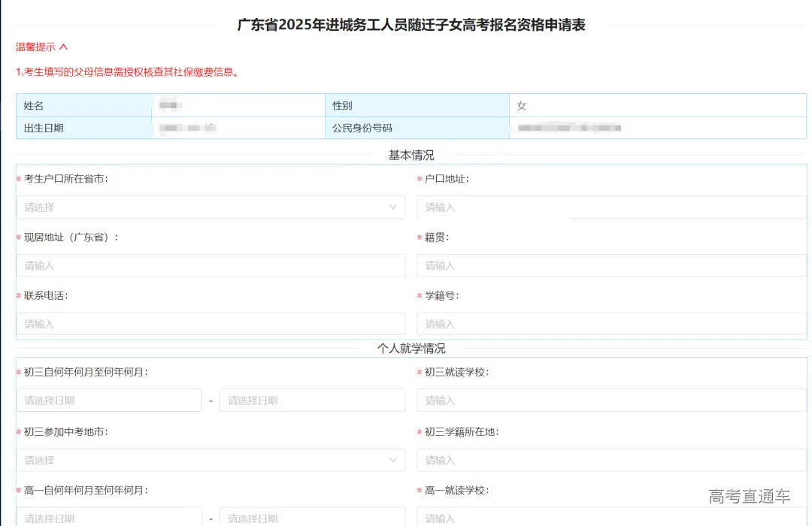812x526 pixels.
Task: Click the 户口地址 input field
Action: pyautogui.click(x=611, y=207)
